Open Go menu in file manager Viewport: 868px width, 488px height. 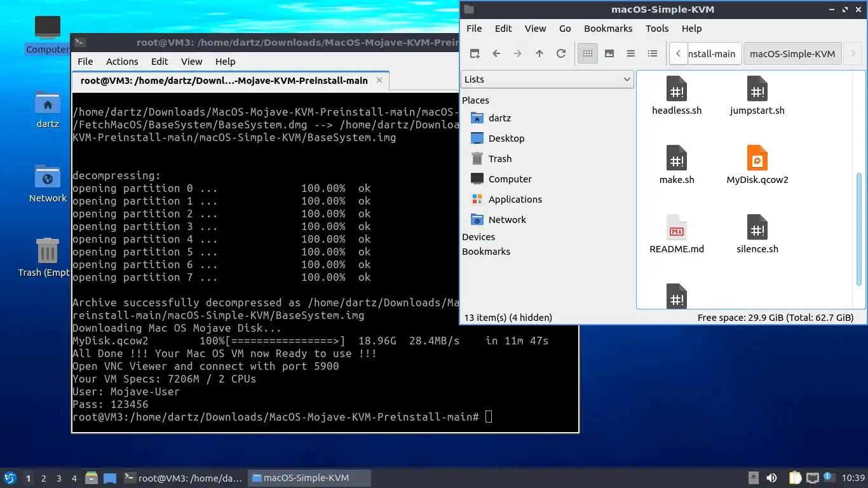pyautogui.click(x=565, y=29)
